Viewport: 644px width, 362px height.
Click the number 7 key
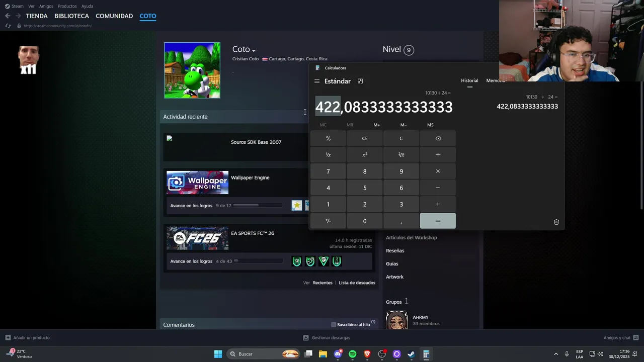click(328, 171)
